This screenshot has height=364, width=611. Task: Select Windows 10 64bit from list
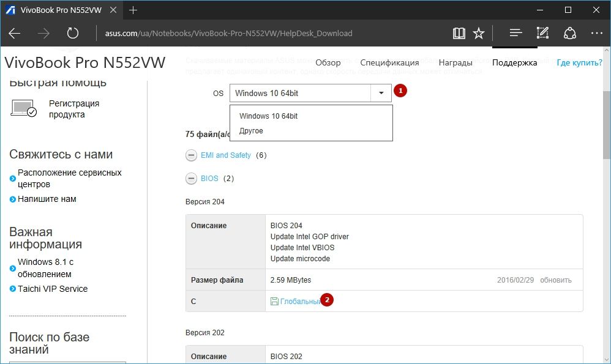(x=268, y=116)
